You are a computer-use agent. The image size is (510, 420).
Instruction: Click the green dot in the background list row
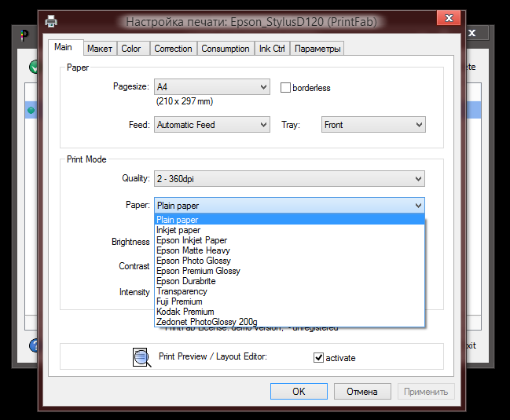pos(31,110)
